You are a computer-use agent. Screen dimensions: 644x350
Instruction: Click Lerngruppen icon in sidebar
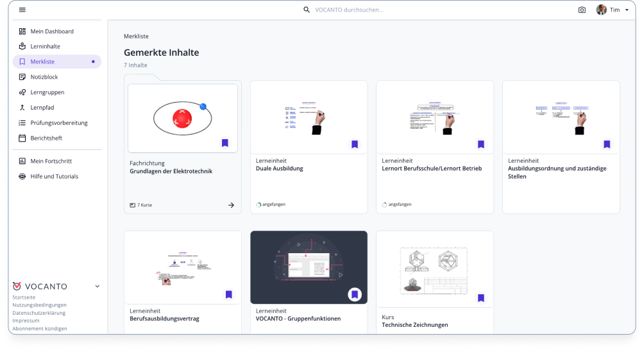click(22, 92)
